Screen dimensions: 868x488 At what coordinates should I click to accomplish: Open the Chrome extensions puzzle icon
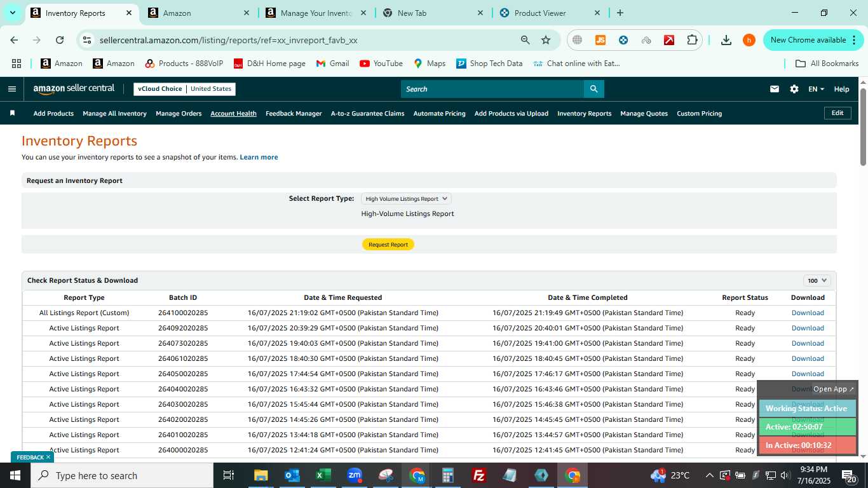click(692, 40)
